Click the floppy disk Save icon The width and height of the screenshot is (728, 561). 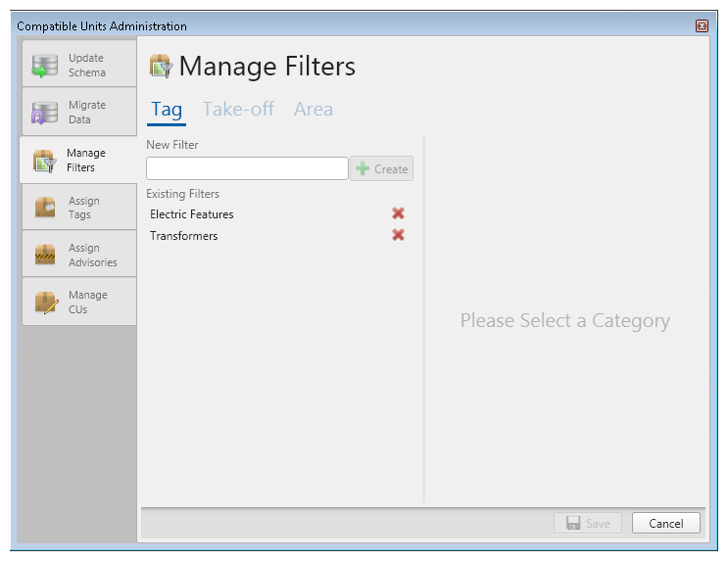[x=573, y=524]
